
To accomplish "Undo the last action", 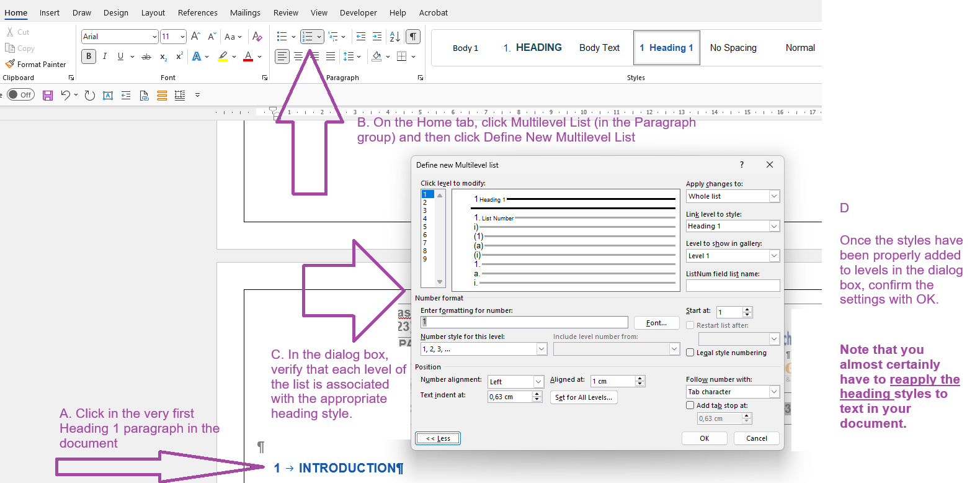I will point(65,95).
